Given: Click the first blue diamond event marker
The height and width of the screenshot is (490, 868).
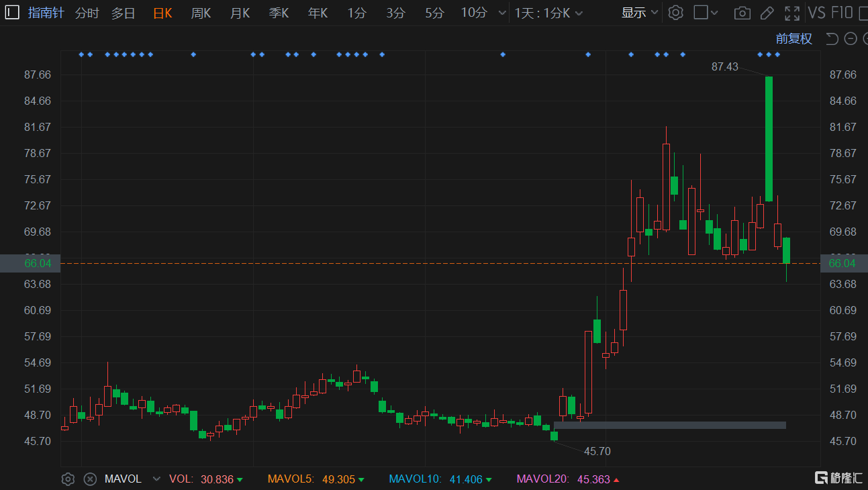Looking at the screenshot, I should 81,54.
